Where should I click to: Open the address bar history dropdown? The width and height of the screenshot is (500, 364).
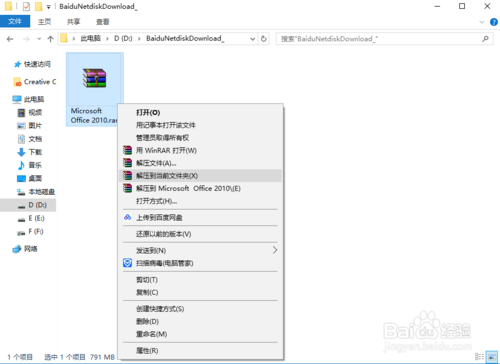point(253,39)
